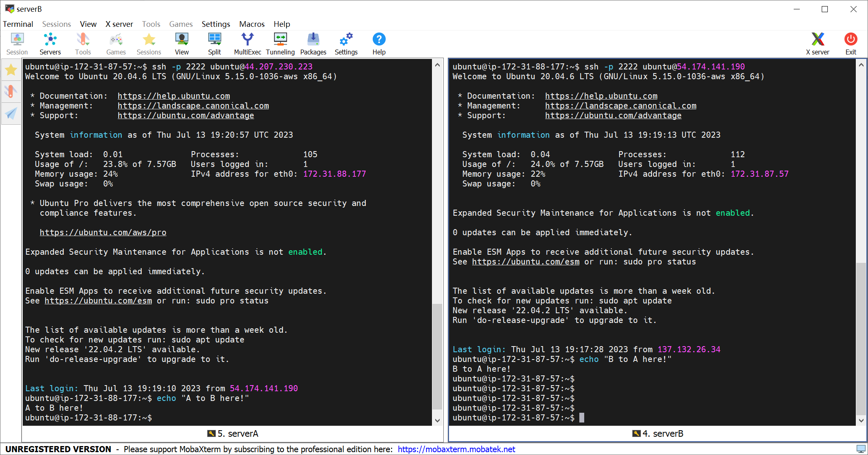The width and height of the screenshot is (868, 455).
Task: Open the Settings gears toolbar icon
Action: 346,44
